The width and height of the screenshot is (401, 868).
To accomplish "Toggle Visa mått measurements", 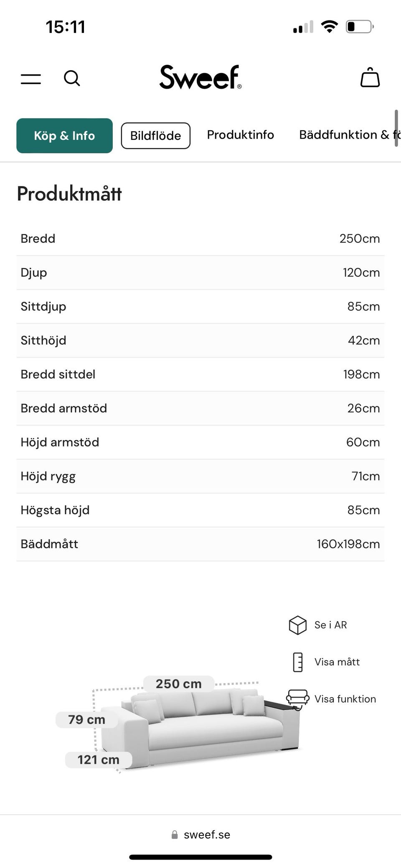I will [x=337, y=662].
